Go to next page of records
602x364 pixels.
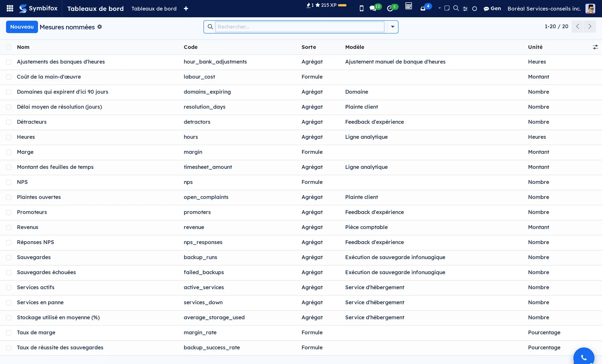590,26
